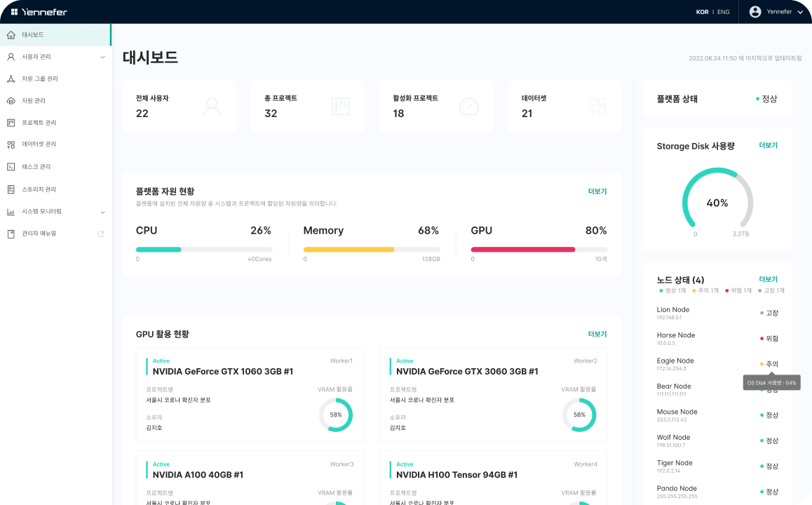This screenshot has width=812, height=505.
Task: Open the 데이터셋 관리 menu item
Action: pyautogui.click(x=55, y=144)
